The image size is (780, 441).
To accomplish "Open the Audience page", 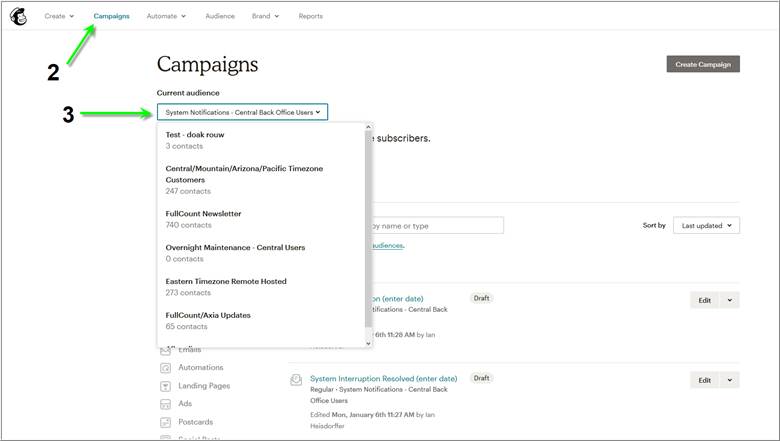I will pyautogui.click(x=220, y=16).
